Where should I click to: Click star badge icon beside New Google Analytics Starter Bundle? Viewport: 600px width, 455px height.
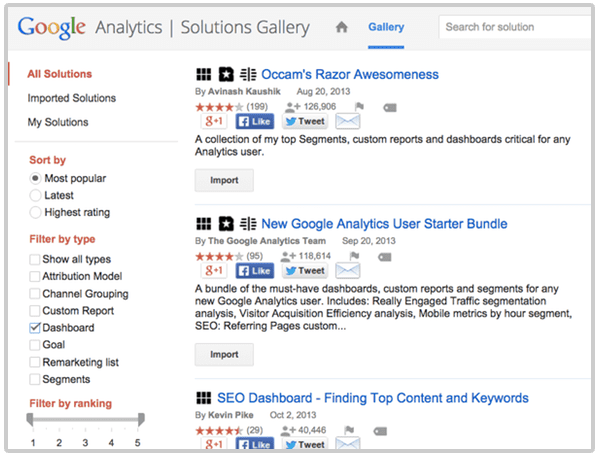tap(226, 224)
